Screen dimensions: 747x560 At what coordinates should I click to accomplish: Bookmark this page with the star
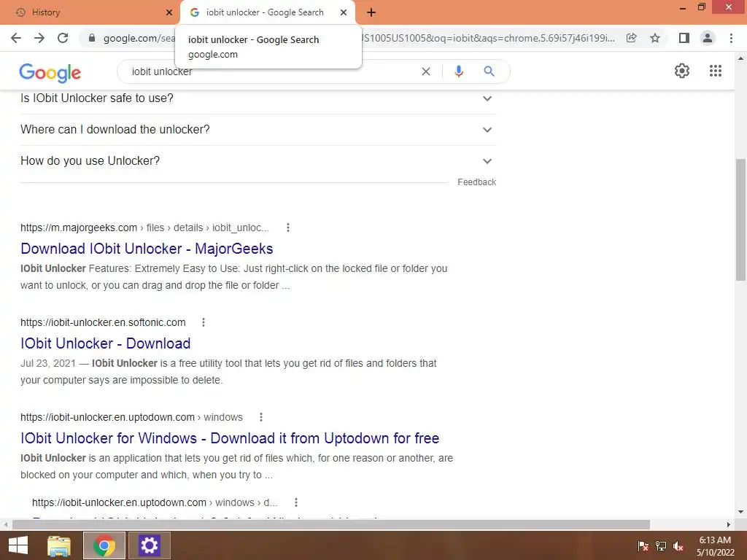tap(655, 38)
